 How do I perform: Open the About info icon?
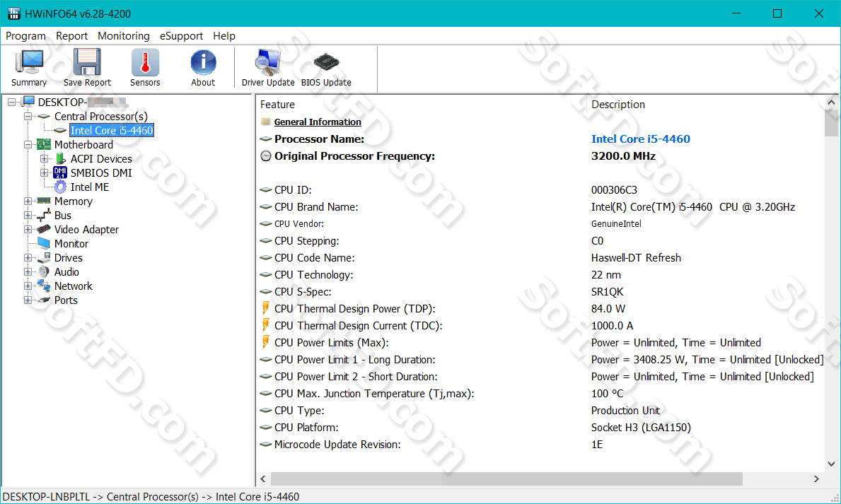(203, 62)
